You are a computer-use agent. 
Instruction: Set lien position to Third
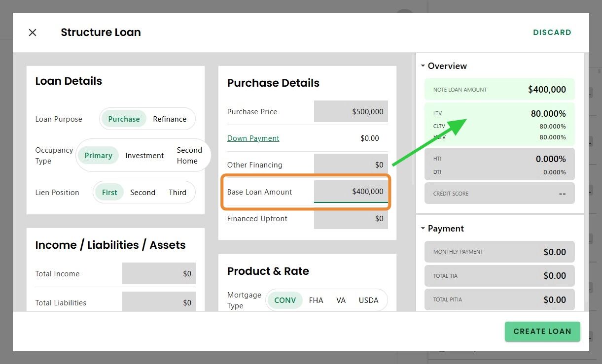click(177, 193)
